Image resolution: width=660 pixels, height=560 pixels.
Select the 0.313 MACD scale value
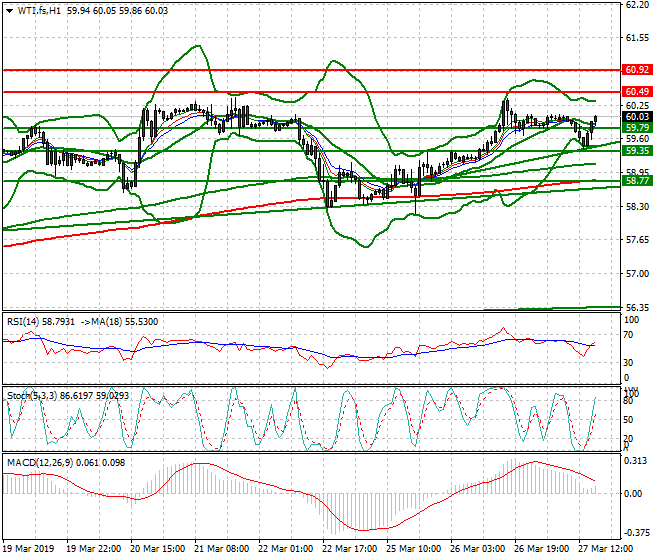point(636,461)
